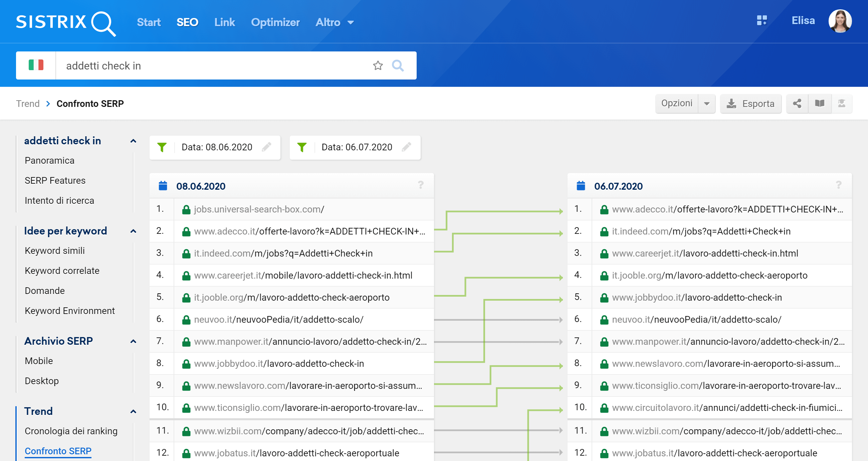868x461 pixels.
Task: Click the Opzioni button
Action: tap(677, 104)
